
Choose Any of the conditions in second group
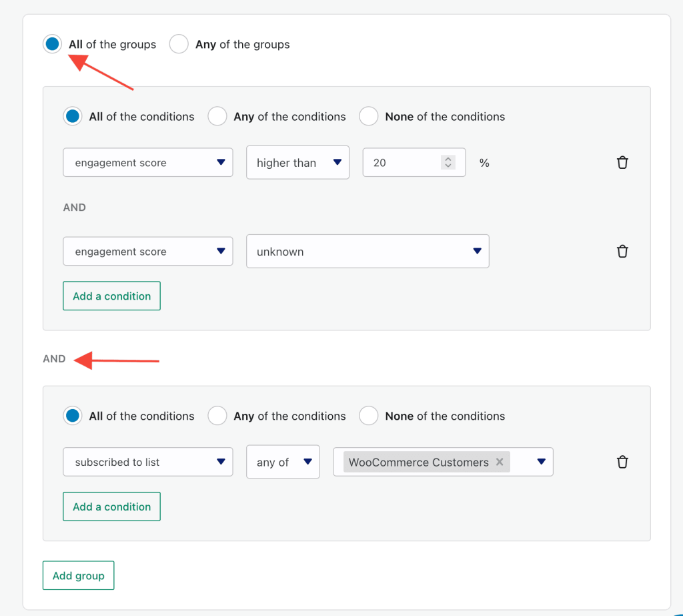coord(217,416)
